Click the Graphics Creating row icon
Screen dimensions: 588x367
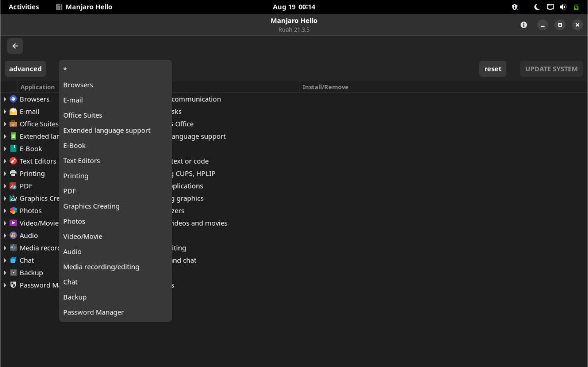[13, 198]
